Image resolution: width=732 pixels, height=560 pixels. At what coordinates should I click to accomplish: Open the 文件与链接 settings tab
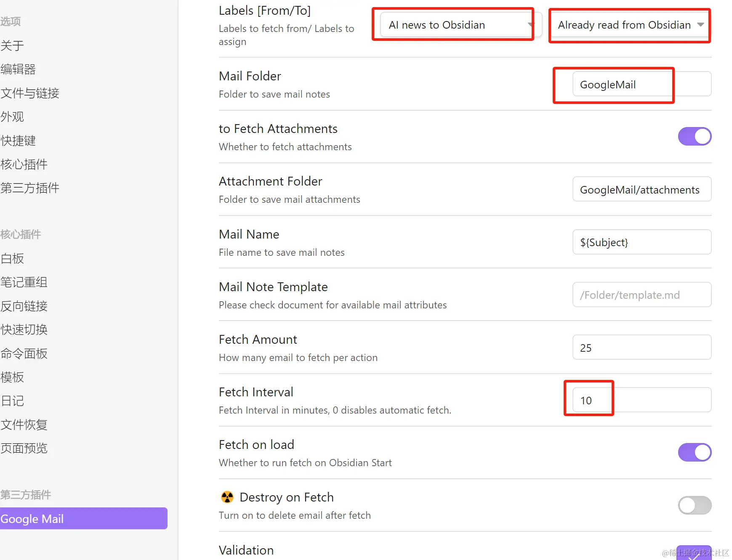pos(30,93)
